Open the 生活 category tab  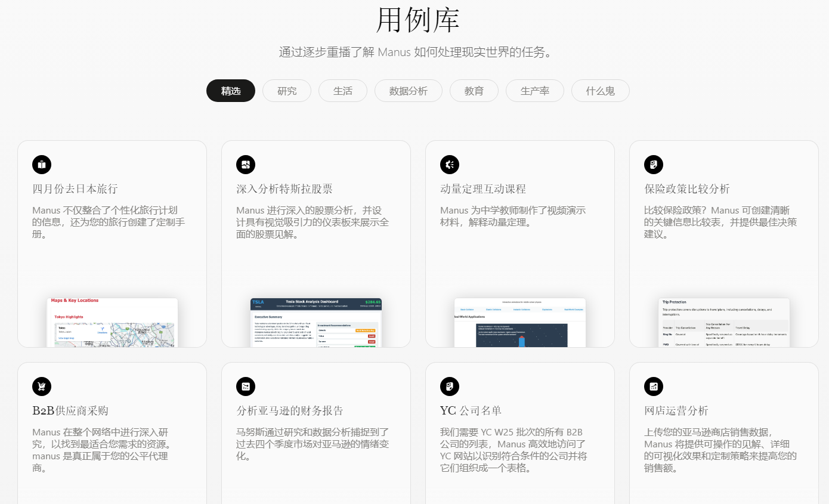[343, 91]
